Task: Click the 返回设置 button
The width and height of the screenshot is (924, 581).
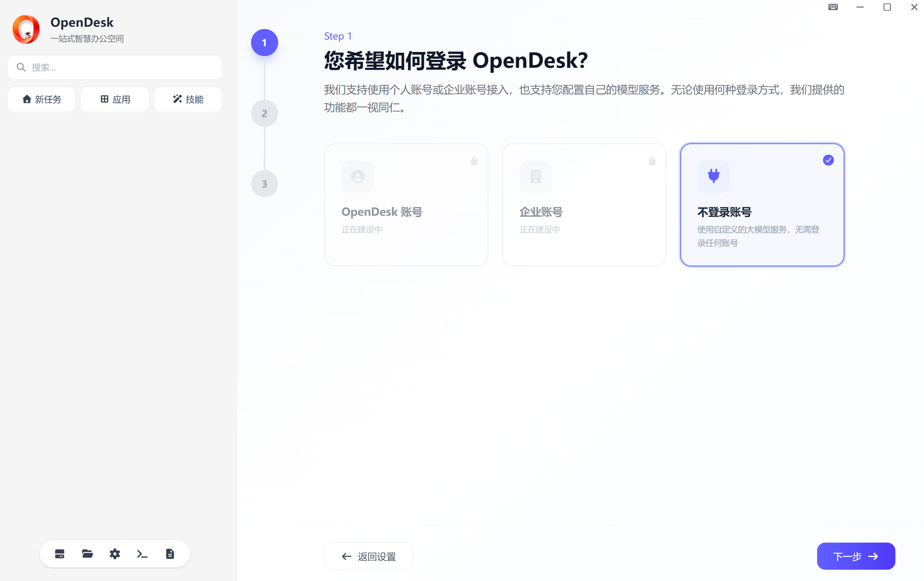Action: coord(368,556)
